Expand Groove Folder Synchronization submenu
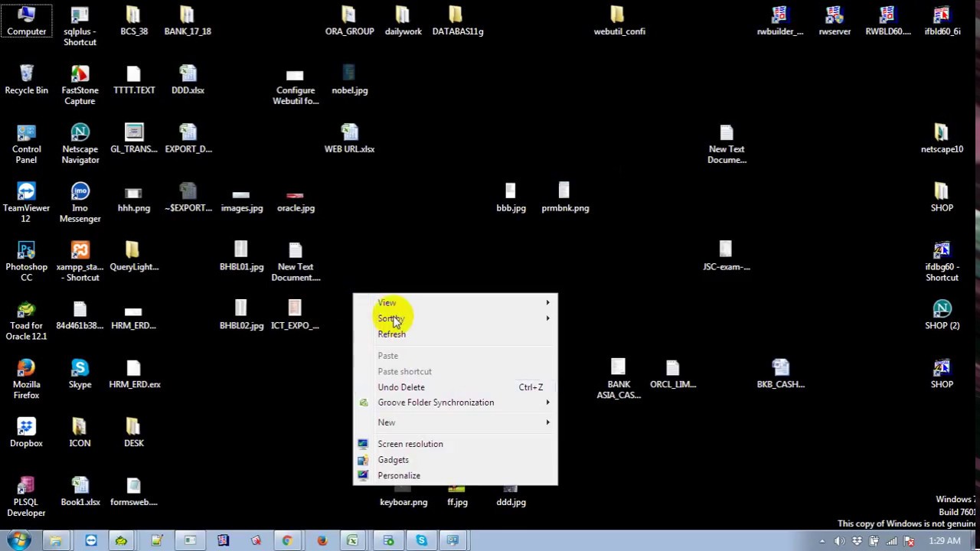The image size is (980, 551). pyautogui.click(x=456, y=403)
